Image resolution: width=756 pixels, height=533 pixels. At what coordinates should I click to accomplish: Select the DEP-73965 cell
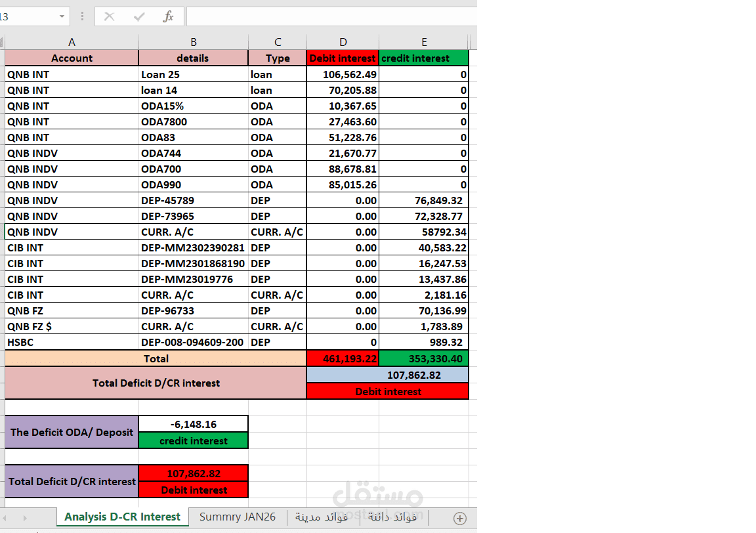(x=194, y=216)
